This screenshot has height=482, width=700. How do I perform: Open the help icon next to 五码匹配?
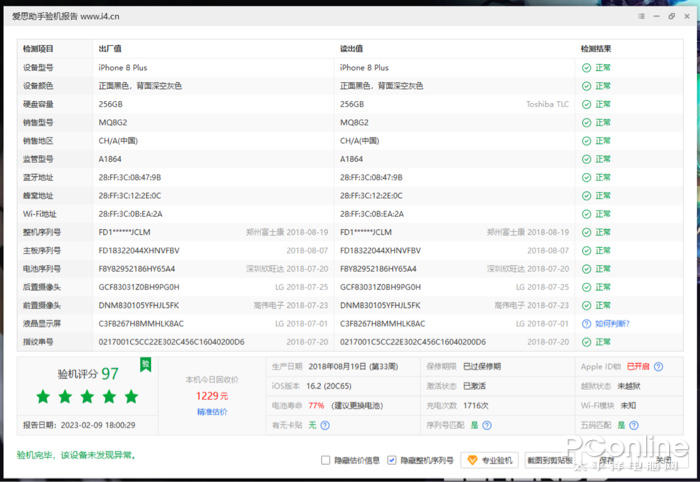pyautogui.click(x=634, y=425)
